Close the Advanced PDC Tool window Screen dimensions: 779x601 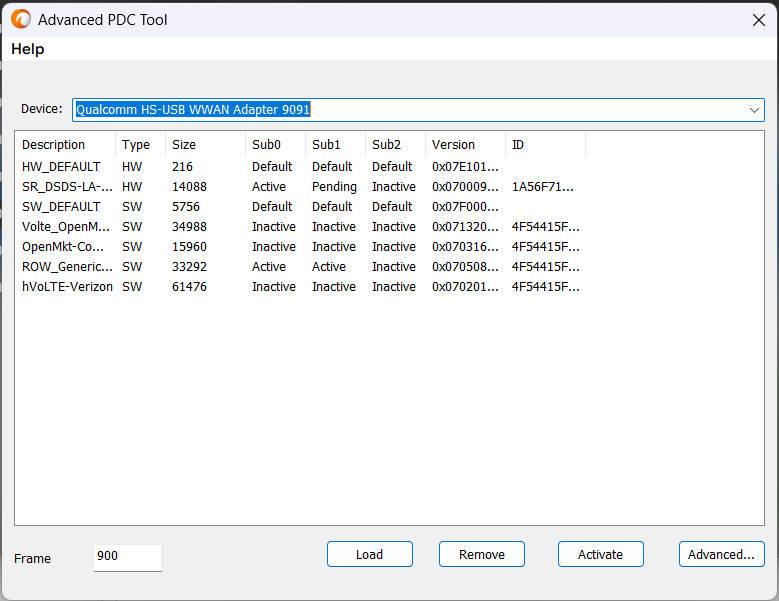[x=758, y=20]
